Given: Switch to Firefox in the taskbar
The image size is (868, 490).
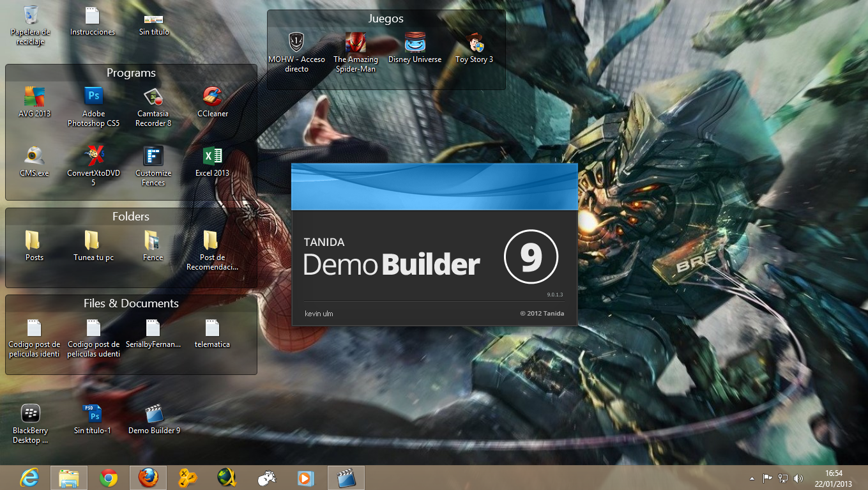Looking at the screenshot, I should click(148, 478).
